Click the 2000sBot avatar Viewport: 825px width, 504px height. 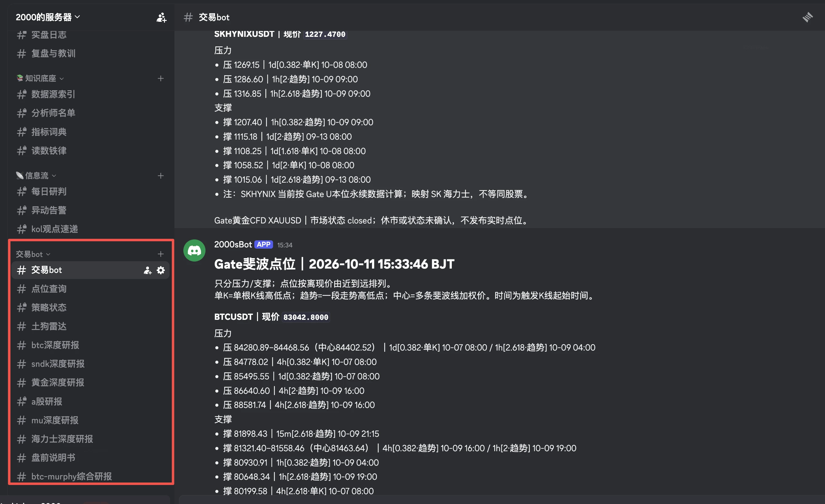point(194,250)
